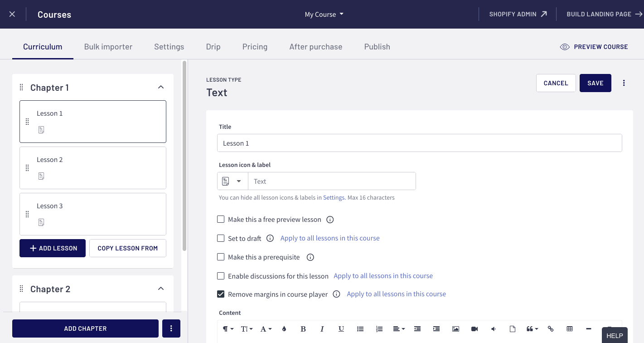Show info for Remove margins option
This screenshot has width=644, height=343.
click(337, 294)
